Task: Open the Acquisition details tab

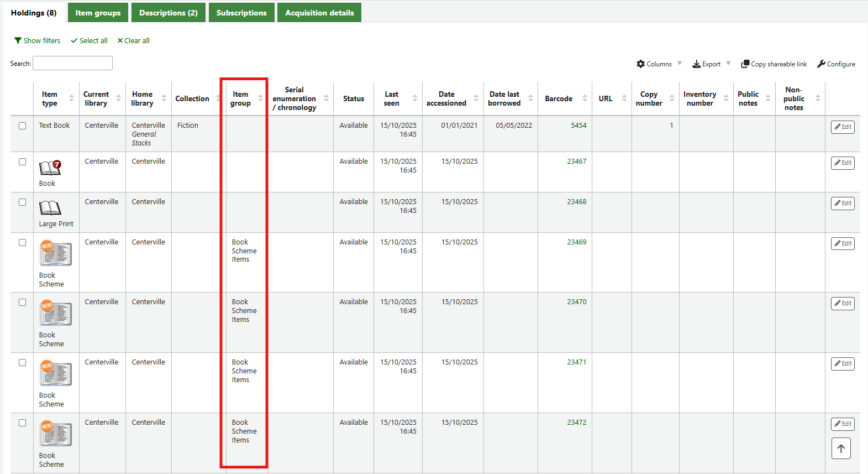Action: tap(319, 13)
